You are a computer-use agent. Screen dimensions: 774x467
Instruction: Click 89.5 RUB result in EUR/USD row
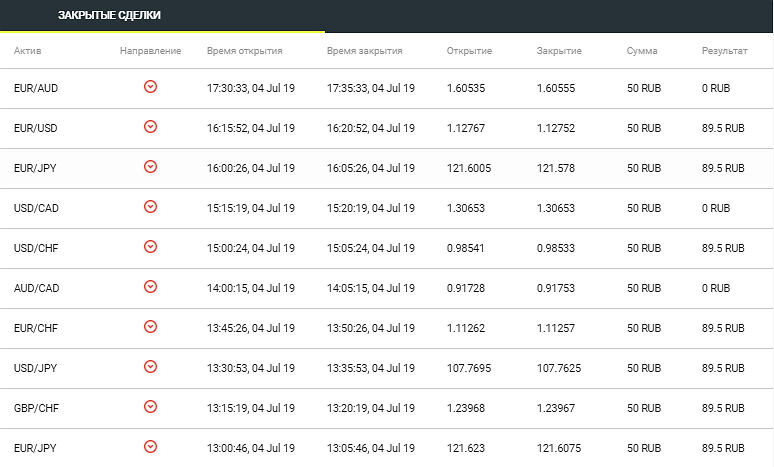tap(723, 128)
